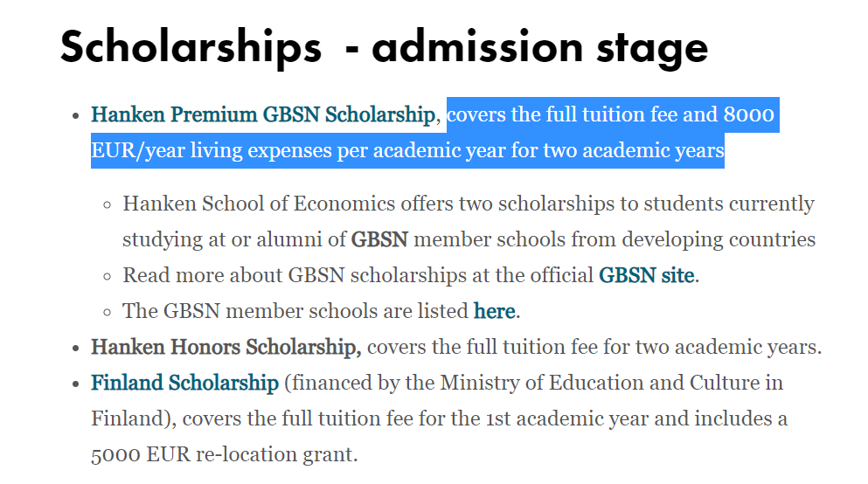Image resolution: width=868 pixels, height=484 pixels.
Task: Click the 'The GBSN member schools are listed' text
Action: [x=295, y=311]
